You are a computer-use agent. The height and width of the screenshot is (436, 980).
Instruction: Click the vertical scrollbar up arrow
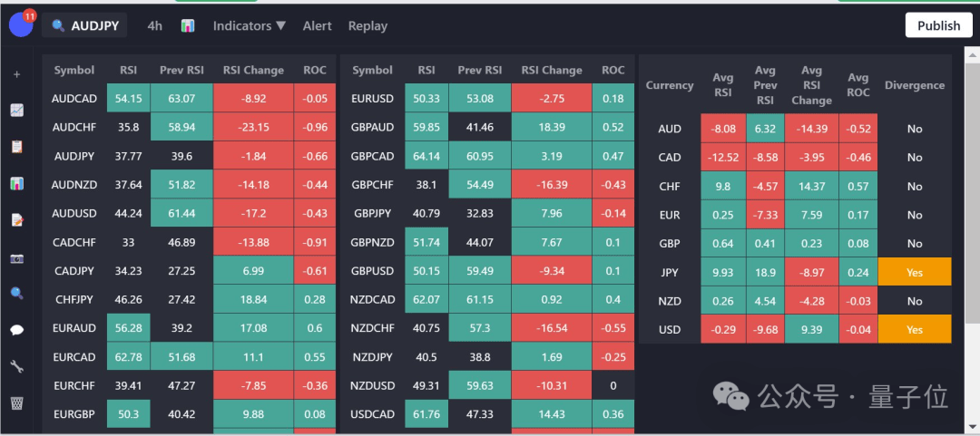(x=973, y=56)
